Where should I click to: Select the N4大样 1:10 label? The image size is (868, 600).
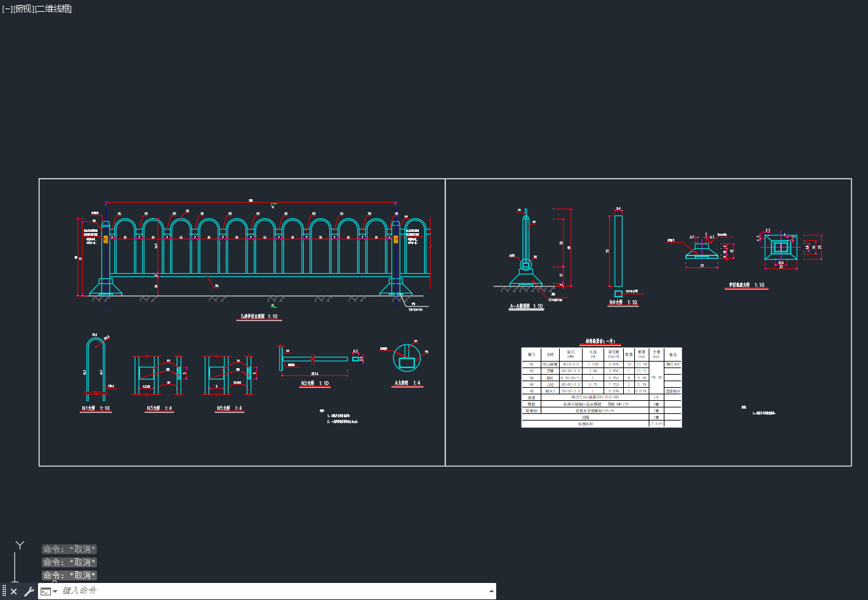coord(623,303)
